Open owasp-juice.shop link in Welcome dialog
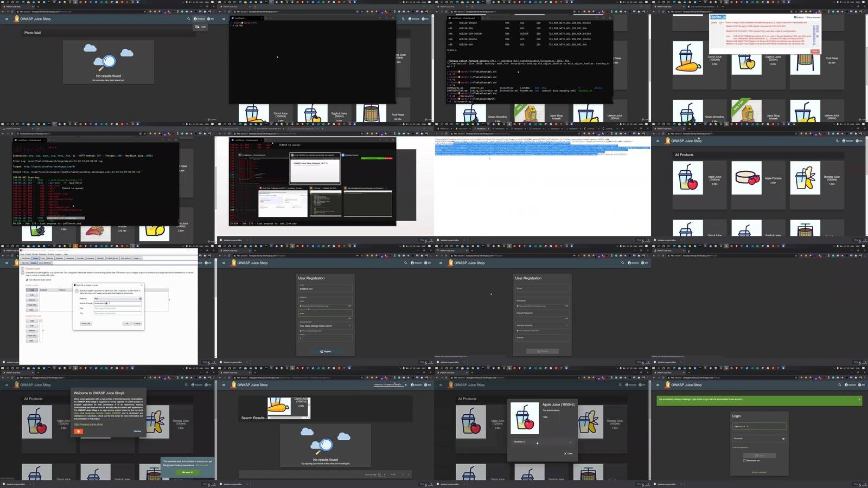This screenshot has height=488, width=868. point(88,425)
